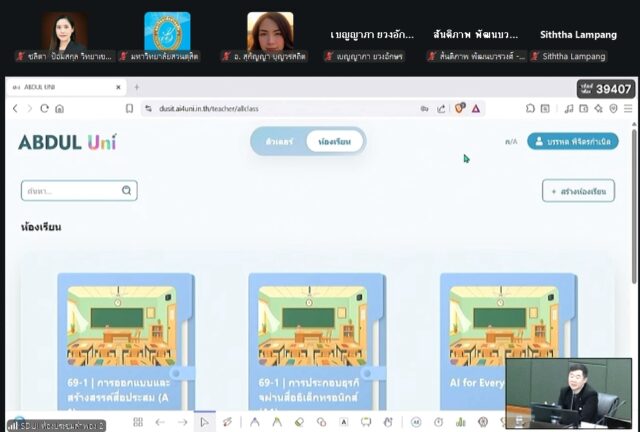Open the blue user profile button
This screenshot has height=432, width=640.
pos(573,141)
